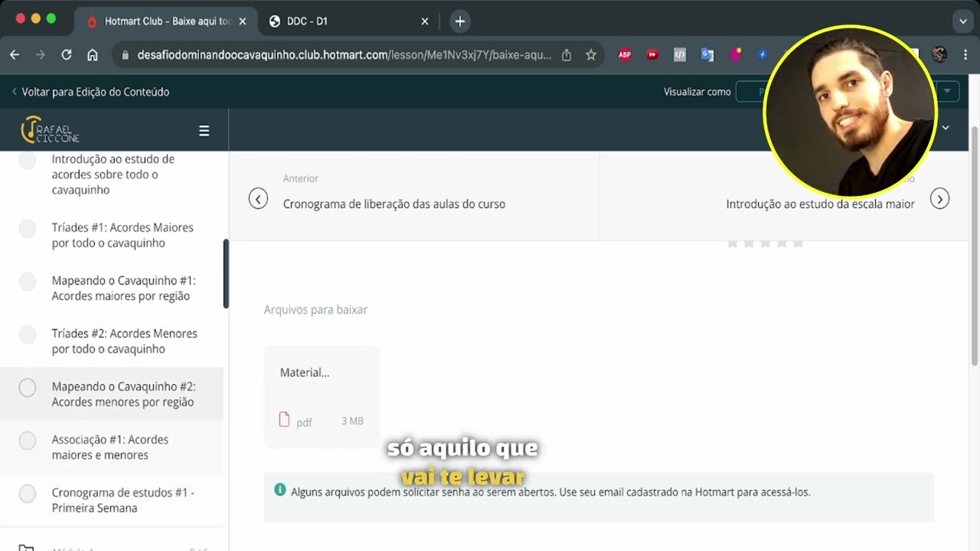The width and height of the screenshot is (980, 551).
Task: Click the page vertical scrollbar
Action: click(x=975, y=245)
